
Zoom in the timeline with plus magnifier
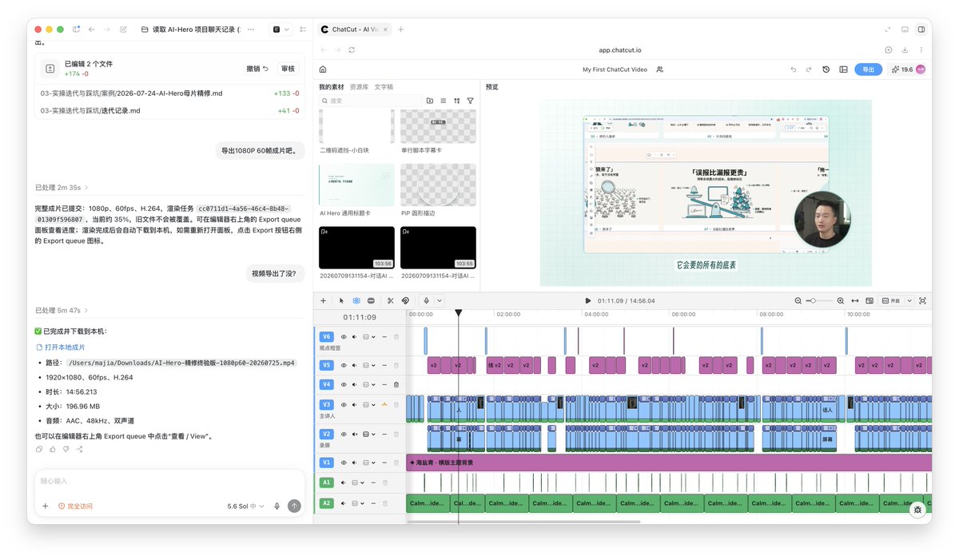tap(840, 300)
